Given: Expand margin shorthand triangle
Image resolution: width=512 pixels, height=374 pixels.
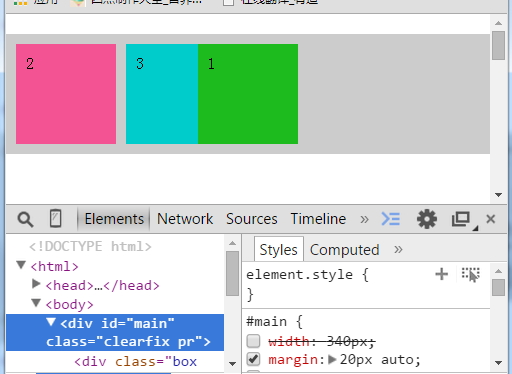Looking at the screenshot, I should coord(332,359).
